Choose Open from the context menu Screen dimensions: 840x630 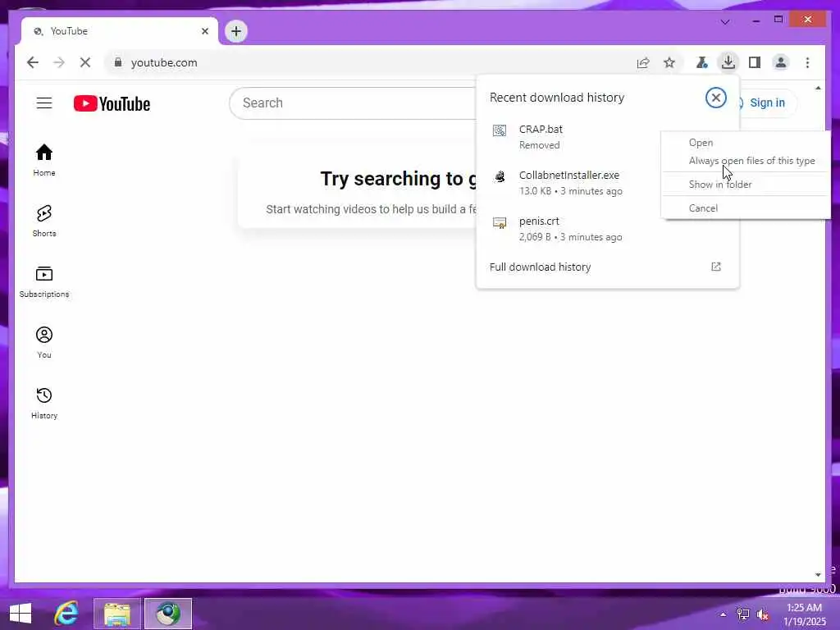coord(701,143)
